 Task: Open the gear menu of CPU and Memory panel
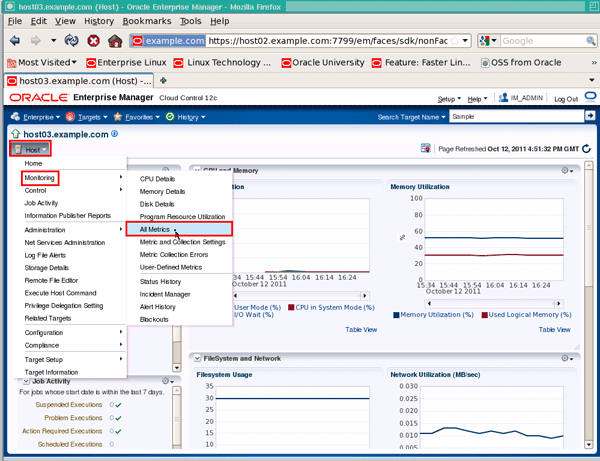tap(568, 171)
